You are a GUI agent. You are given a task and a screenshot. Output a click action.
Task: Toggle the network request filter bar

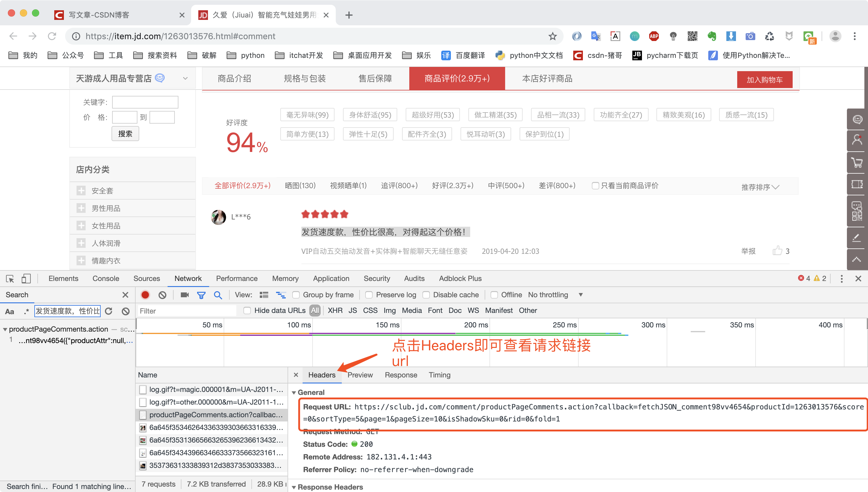click(201, 295)
